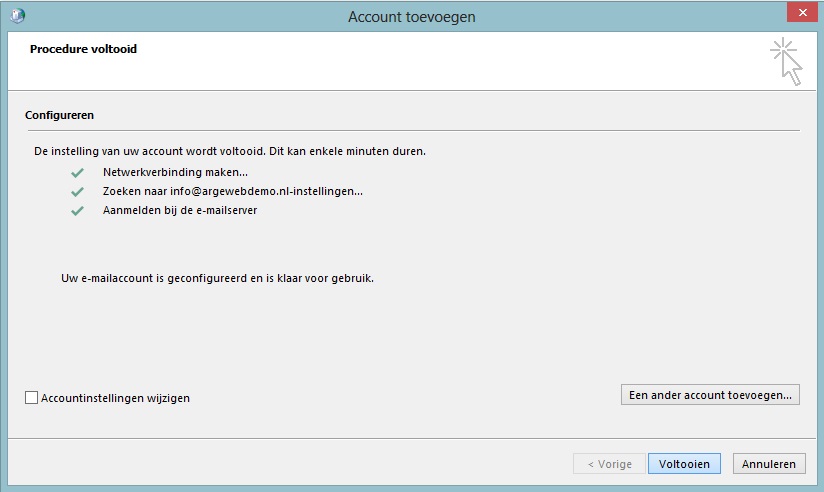Click the Accountinstellingen wijzigen label text
Image resolution: width=824 pixels, height=492 pixels.
[x=116, y=398]
